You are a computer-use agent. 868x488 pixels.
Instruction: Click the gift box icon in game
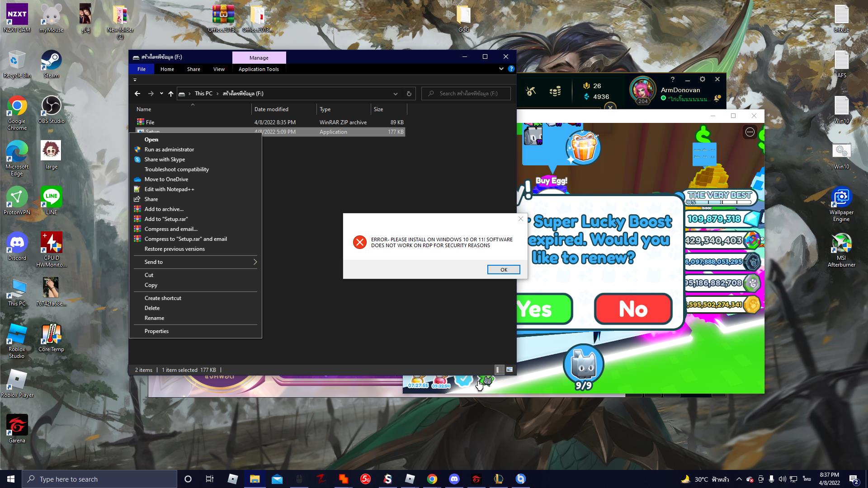583,148
